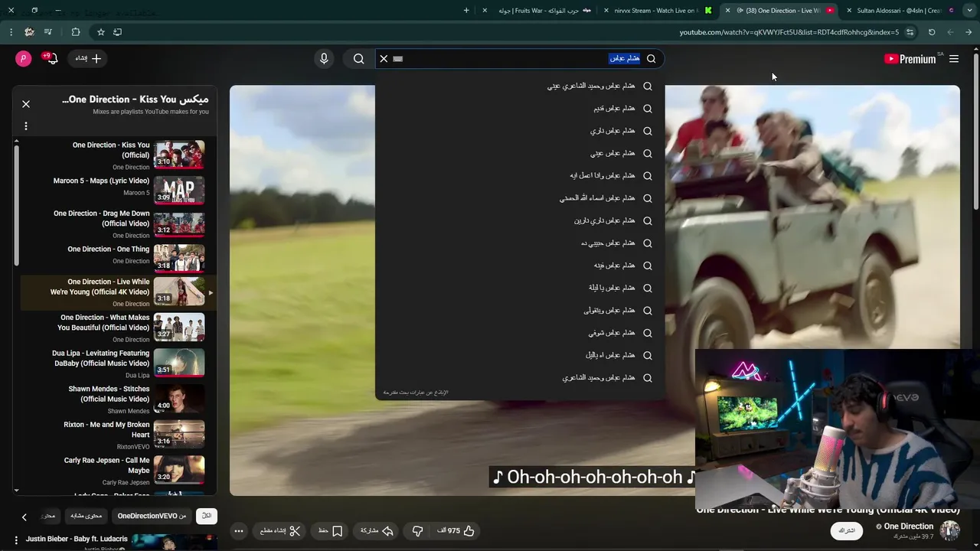Open the browser extensions puzzle icon
This screenshot has width=980, height=551.
coord(75,32)
